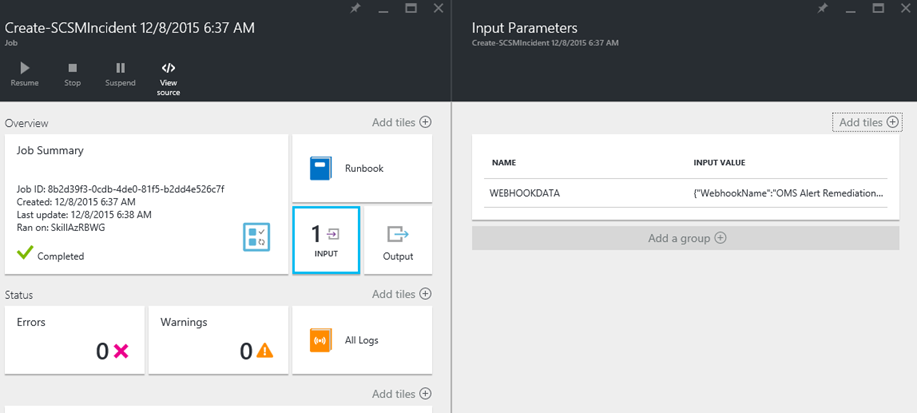Open the Runbook tile
Image resolution: width=917 pixels, height=413 pixels.
(361, 168)
